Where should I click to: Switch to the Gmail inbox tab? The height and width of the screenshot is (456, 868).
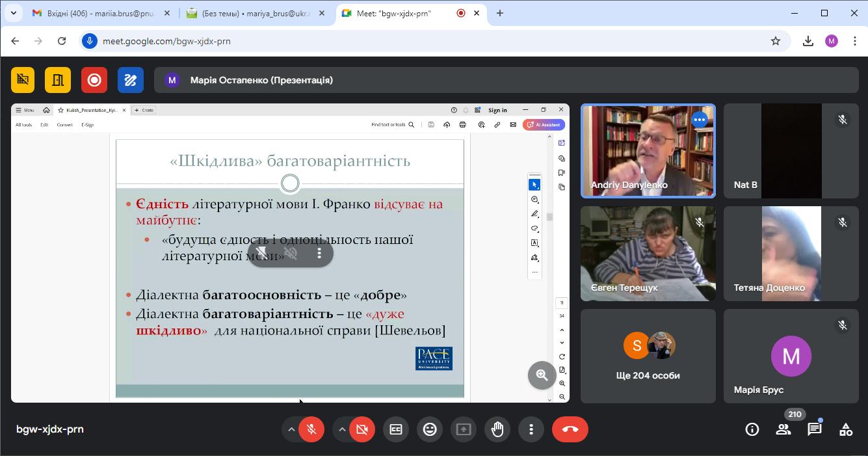click(98, 13)
